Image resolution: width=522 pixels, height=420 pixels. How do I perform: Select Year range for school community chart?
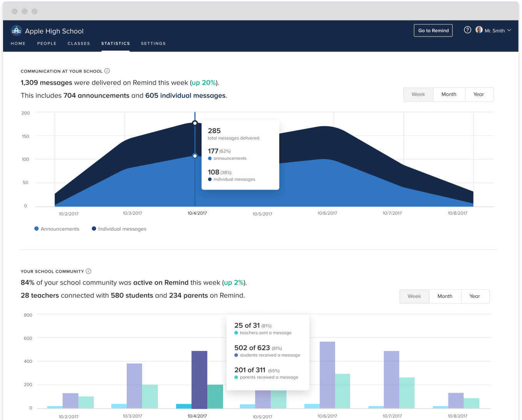tap(475, 296)
